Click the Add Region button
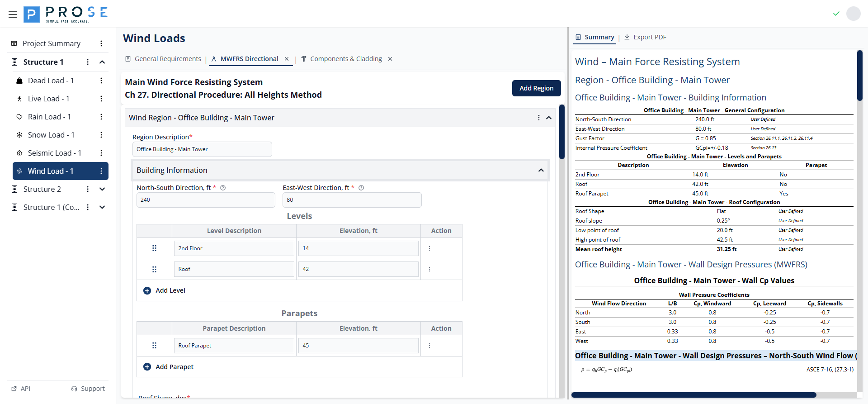Screen dimensions: 868x404 pos(536,88)
